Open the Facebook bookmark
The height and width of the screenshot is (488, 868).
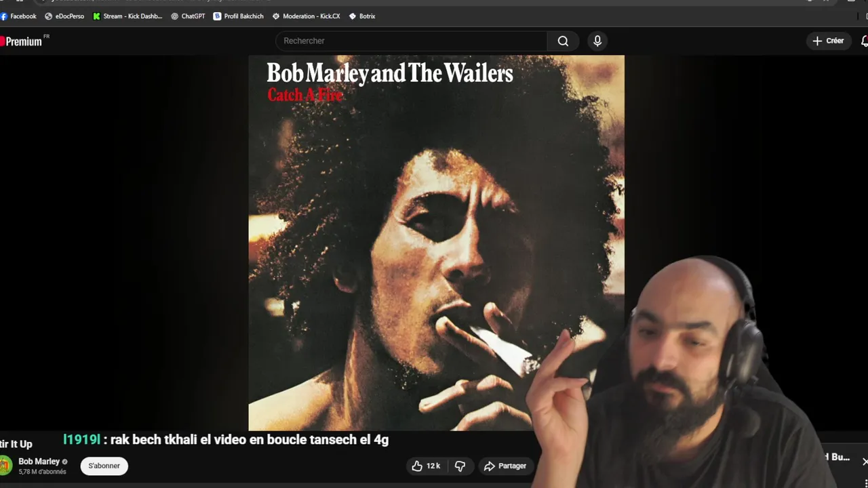pos(18,16)
